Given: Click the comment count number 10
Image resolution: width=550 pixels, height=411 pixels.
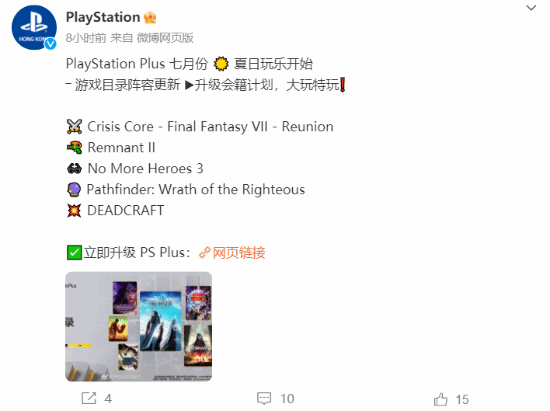Looking at the screenshot, I should (x=287, y=399).
